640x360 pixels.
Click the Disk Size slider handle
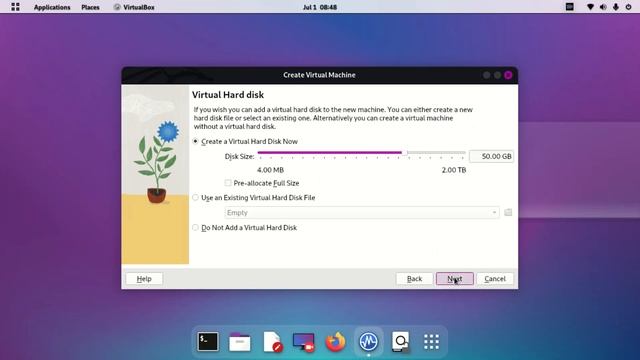coord(404,153)
